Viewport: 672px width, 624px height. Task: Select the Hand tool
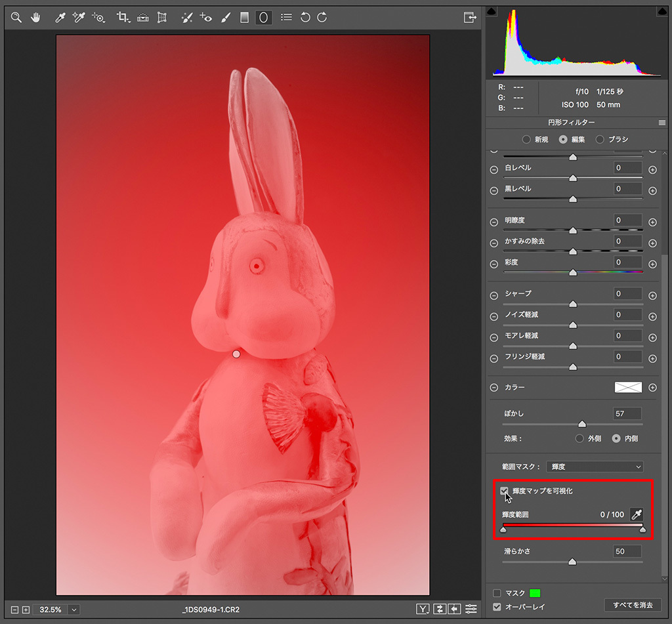coord(35,18)
